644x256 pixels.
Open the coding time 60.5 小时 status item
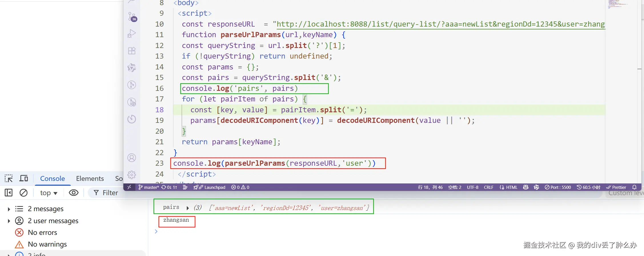[588, 187]
